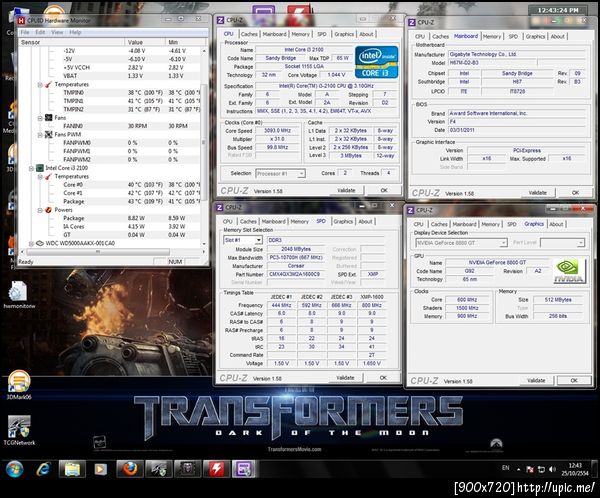Image resolution: width=600 pixels, height=498 pixels.
Task: Collapse the Powers tree node
Action: (40, 210)
